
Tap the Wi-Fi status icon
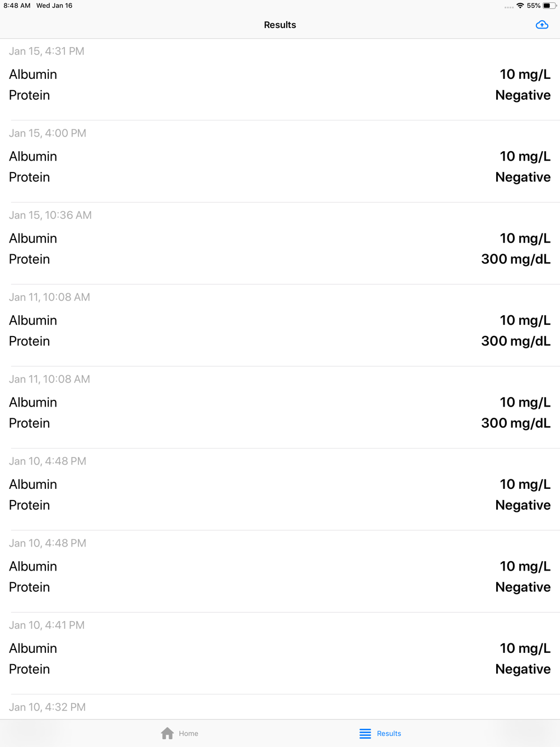[520, 6]
